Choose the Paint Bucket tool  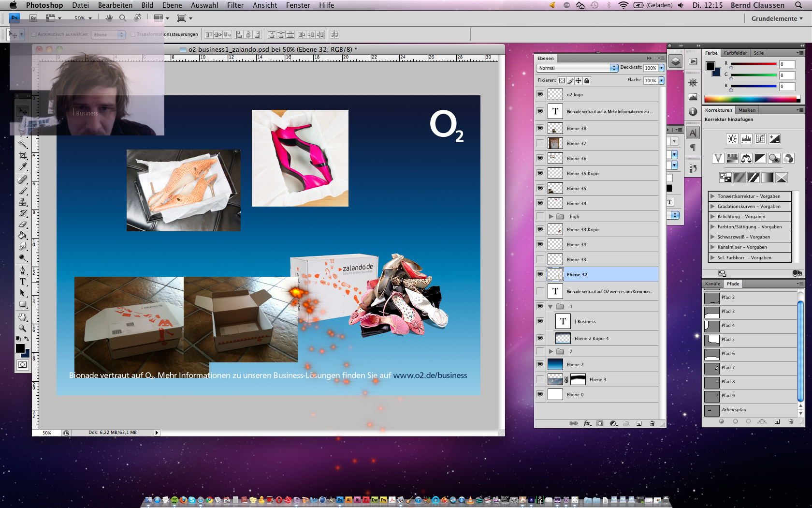(23, 236)
